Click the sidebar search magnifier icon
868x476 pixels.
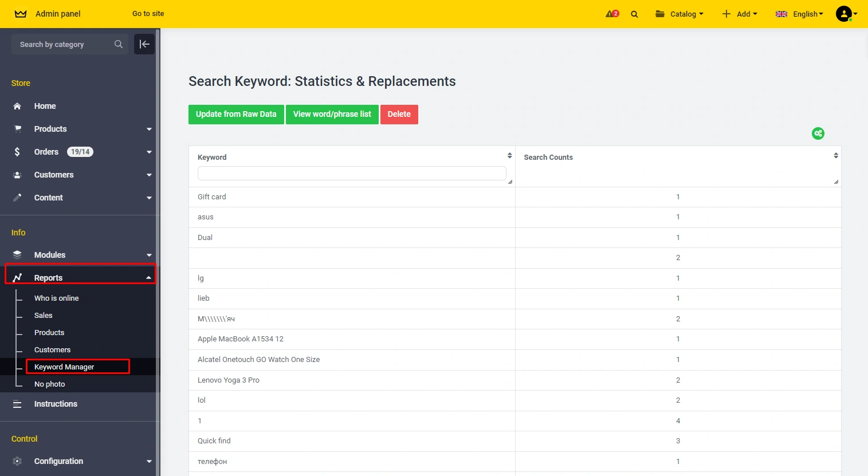[x=119, y=44]
